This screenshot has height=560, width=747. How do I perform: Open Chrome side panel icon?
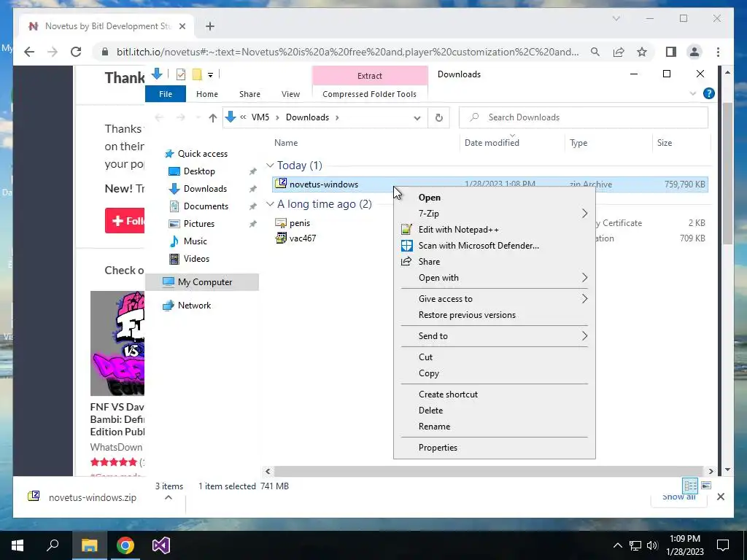point(671,52)
